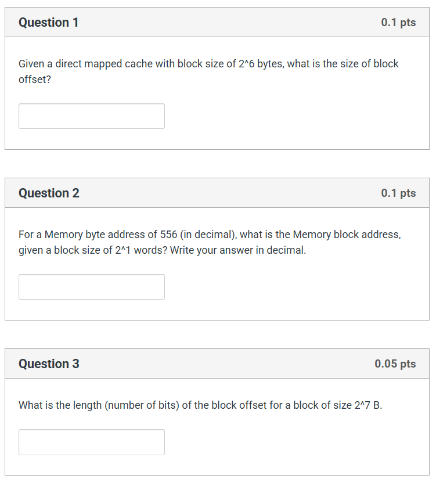Click the 0.05 pts label on Question 3
This screenshot has height=504, width=436.
397,363
